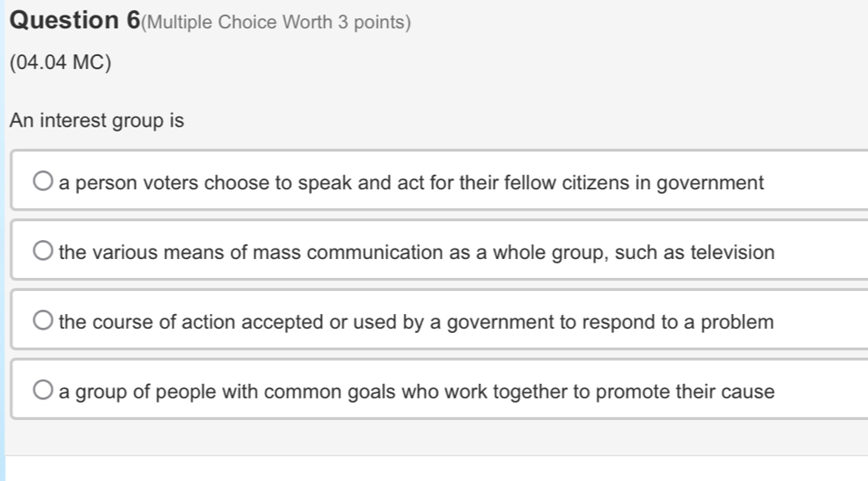The height and width of the screenshot is (481, 868).
Task: Click the answer text about government course of action
Action: [416, 322]
